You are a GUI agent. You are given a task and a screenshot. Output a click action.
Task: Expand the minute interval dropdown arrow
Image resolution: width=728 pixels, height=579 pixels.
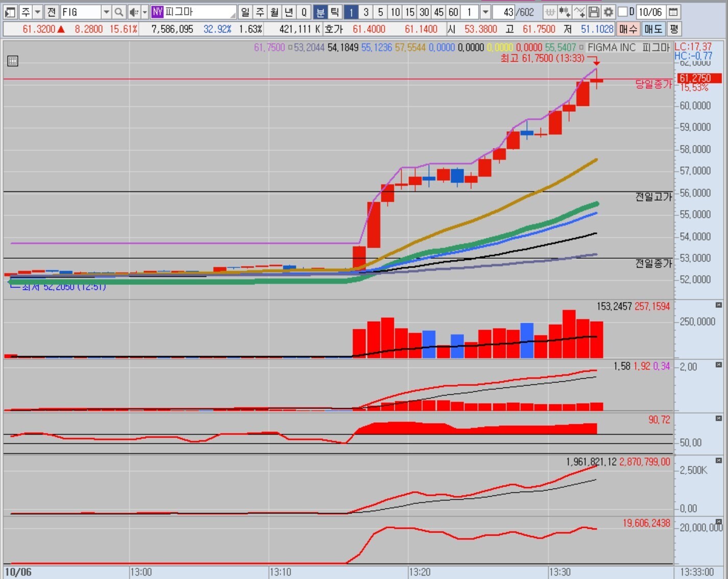[x=486, y=12]
